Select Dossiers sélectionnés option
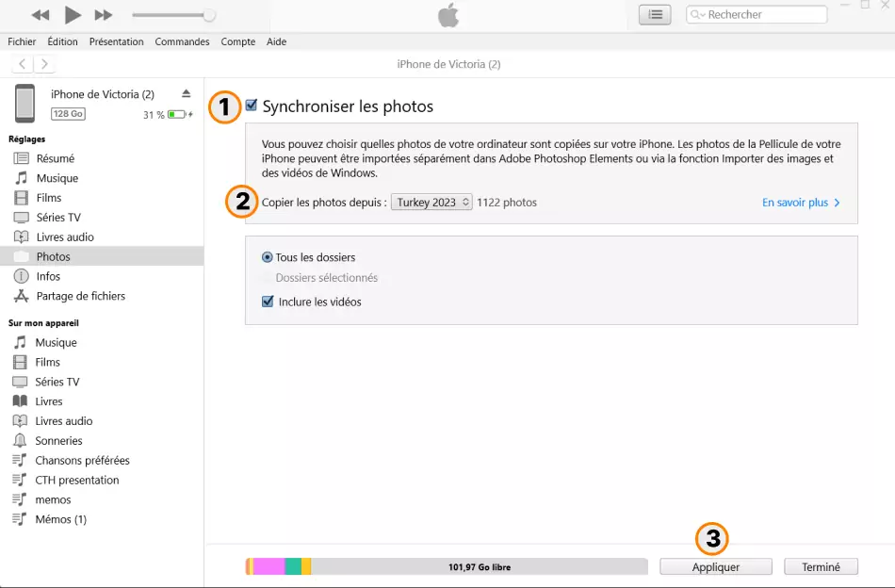This screenshot has width=895, height=588. (x=327, y=277)
